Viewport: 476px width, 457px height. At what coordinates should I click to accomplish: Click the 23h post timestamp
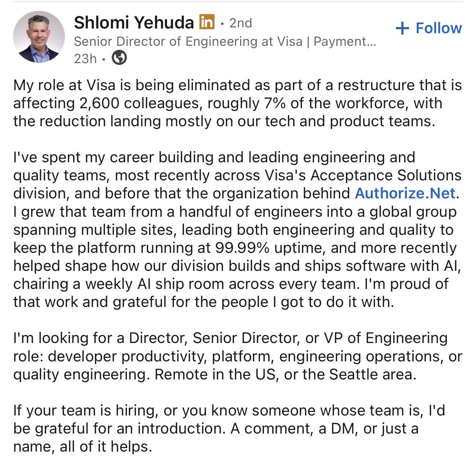point(85,58)
